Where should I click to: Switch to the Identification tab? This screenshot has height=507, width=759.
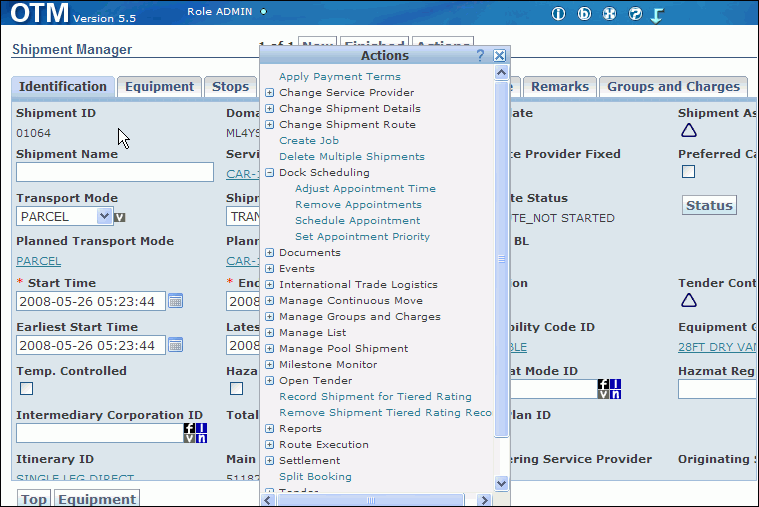click(63, 87)
